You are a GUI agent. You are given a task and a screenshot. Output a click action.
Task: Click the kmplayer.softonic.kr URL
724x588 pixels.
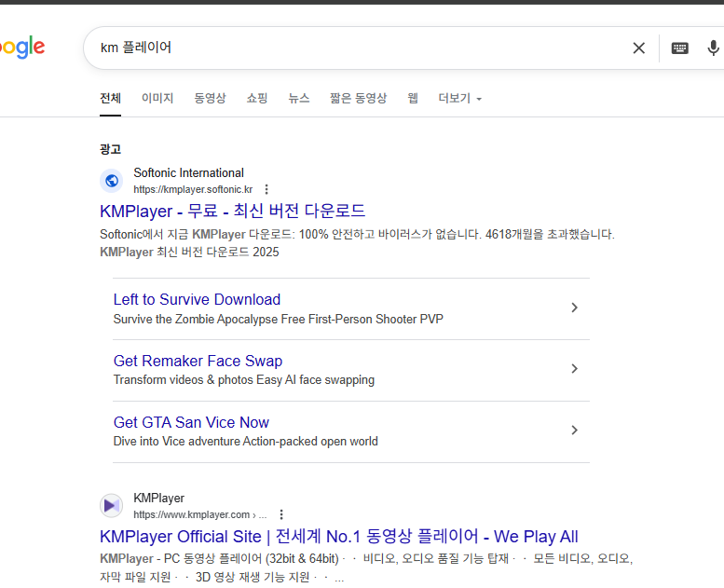[x=193, y=189]
